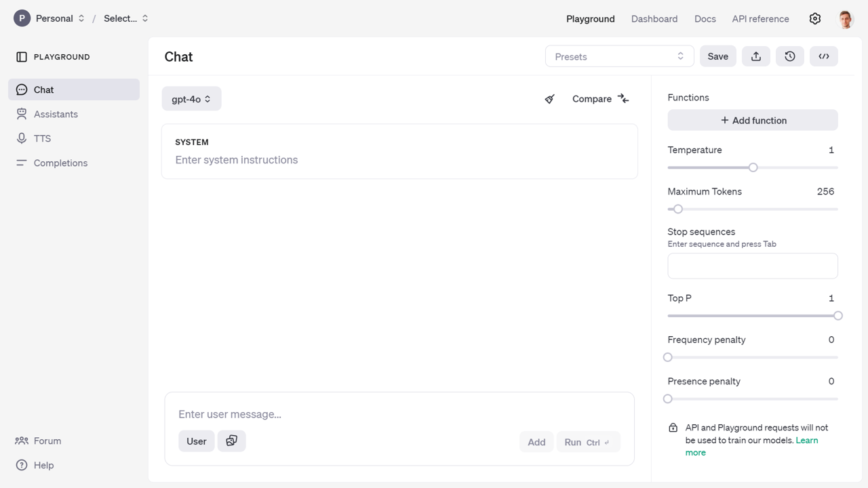Toggle Compare mode
The image size is (868, 488).
(600, 99)
